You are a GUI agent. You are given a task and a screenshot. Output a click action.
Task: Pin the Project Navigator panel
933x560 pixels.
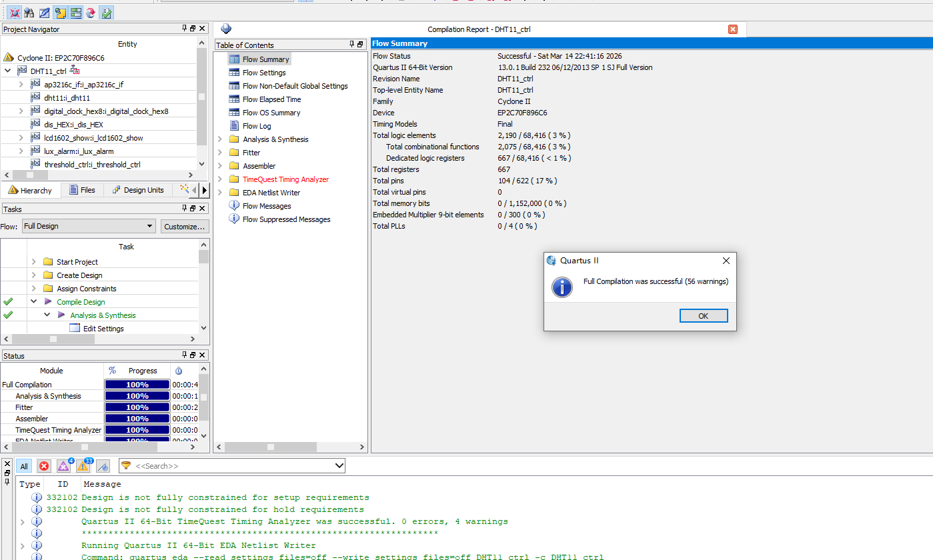[x=185, y=29]
